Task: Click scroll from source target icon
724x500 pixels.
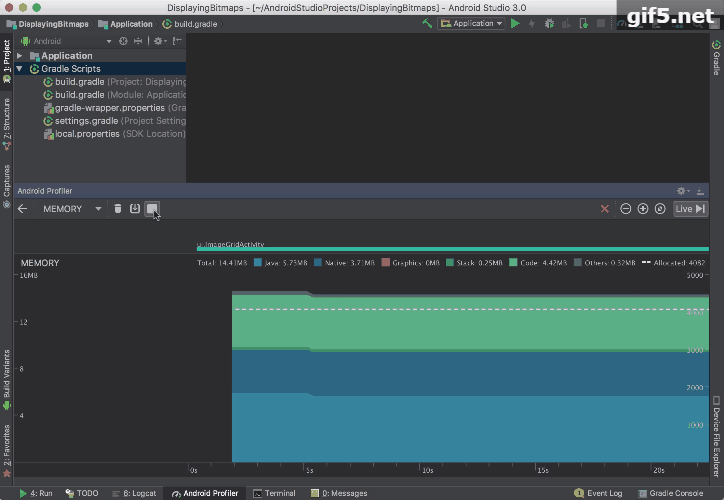Action: 123,41
